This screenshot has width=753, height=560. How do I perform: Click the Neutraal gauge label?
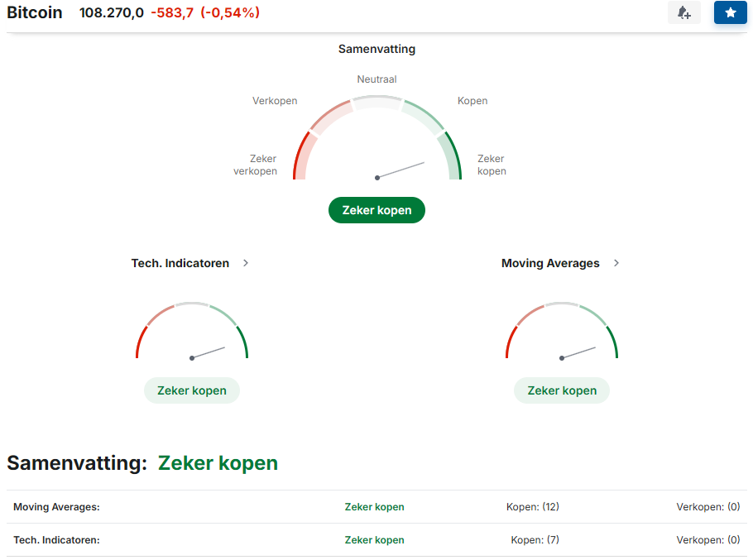pyautogui.click(x=377, y=79)
